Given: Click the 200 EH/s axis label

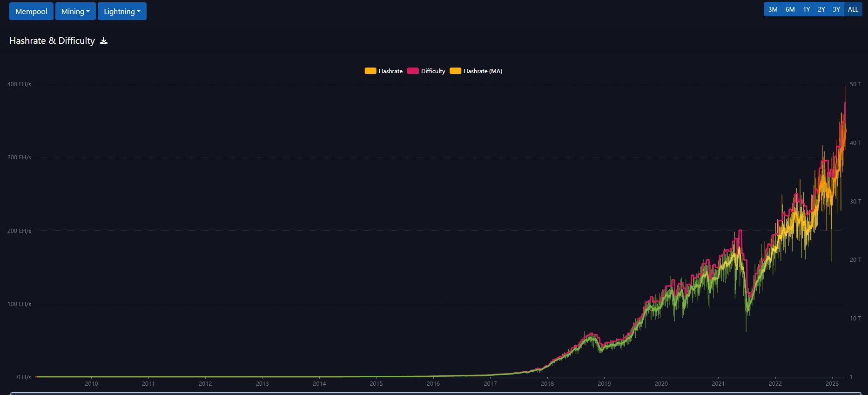Looking at the screenshot, I should pyautogui.click(x=19, y=231).
